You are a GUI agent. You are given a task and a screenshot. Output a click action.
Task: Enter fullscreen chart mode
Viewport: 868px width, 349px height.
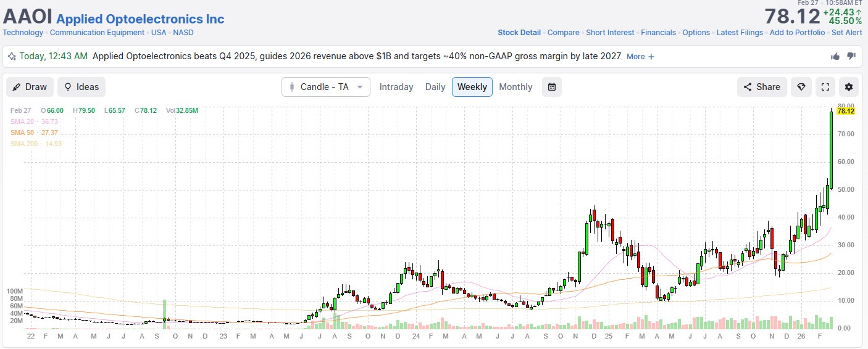pos(825,87)
